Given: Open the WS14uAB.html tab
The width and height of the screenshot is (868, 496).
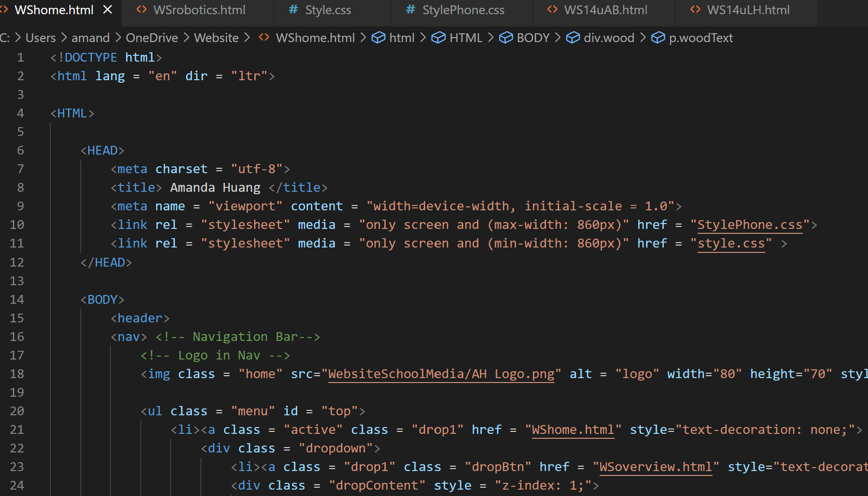Looking at the screenshot, I should pos(605,10).
